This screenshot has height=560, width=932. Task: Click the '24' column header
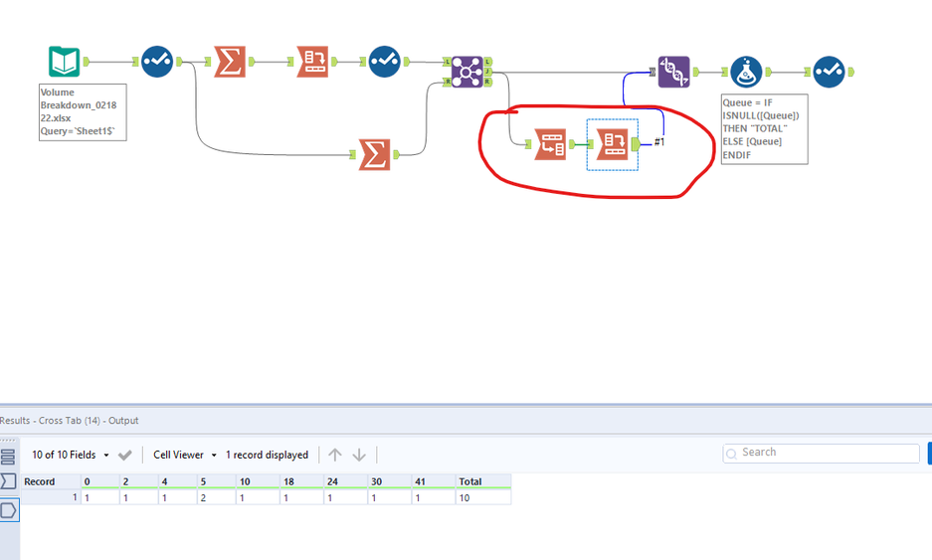pyautogui.click(x=345, y=481)
